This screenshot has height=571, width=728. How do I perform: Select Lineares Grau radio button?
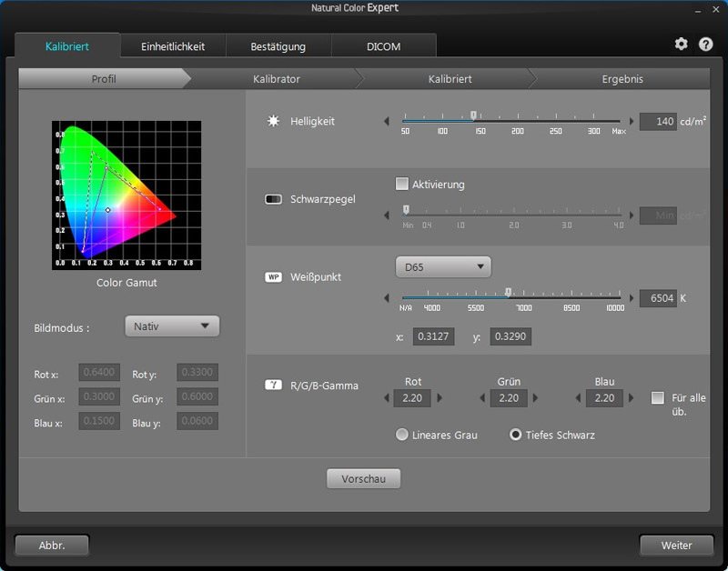point(401,435)
